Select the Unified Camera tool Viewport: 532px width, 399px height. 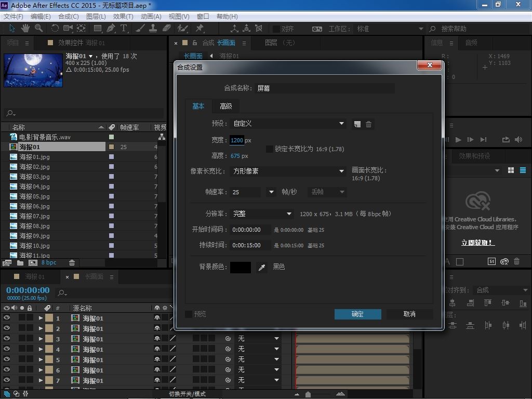[68, 28]
